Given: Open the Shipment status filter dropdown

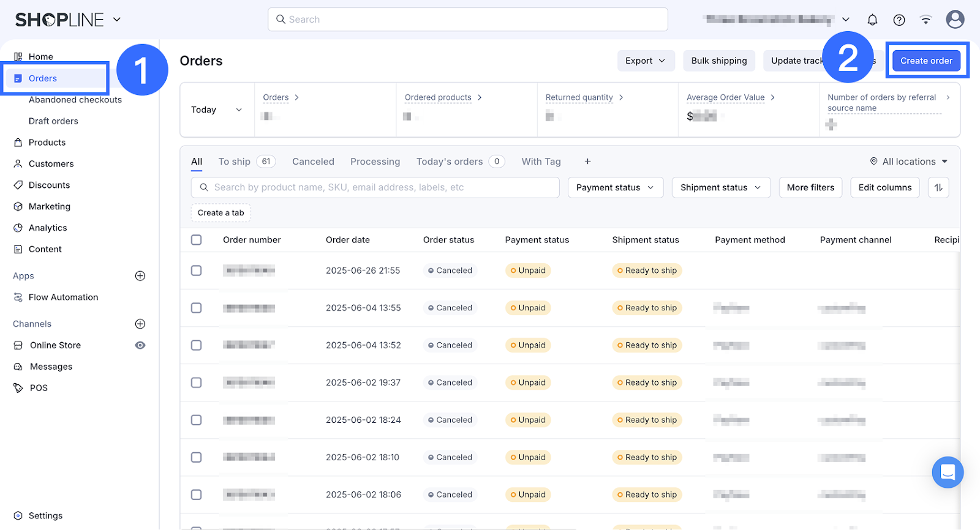Looking at the screenshot, I should pos(720,187).
